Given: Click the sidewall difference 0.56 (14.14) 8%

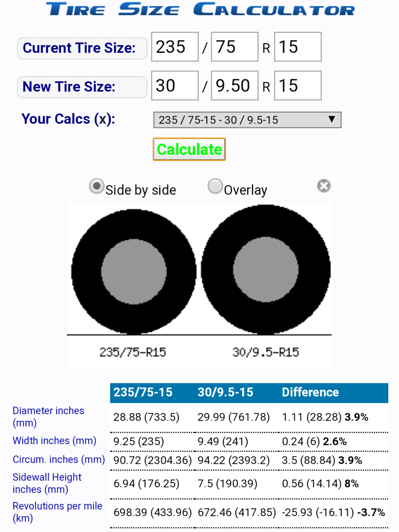Looking at the screenshot, I should (320, 484).
